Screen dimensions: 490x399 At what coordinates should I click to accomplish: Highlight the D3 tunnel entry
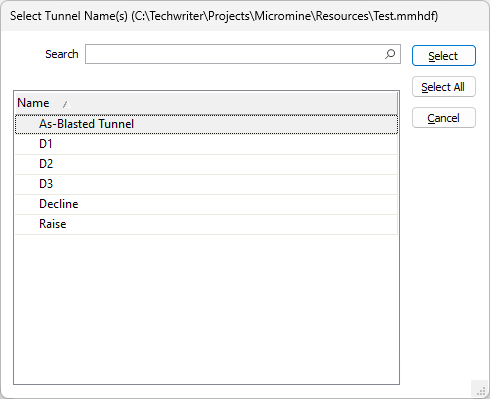tap(206, 184)
